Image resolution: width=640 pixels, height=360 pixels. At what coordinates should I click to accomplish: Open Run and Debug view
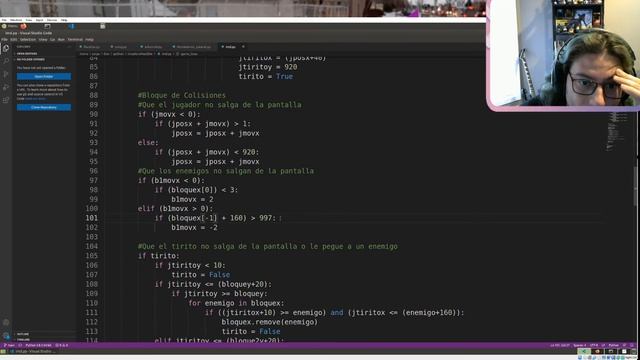point(6,87)
